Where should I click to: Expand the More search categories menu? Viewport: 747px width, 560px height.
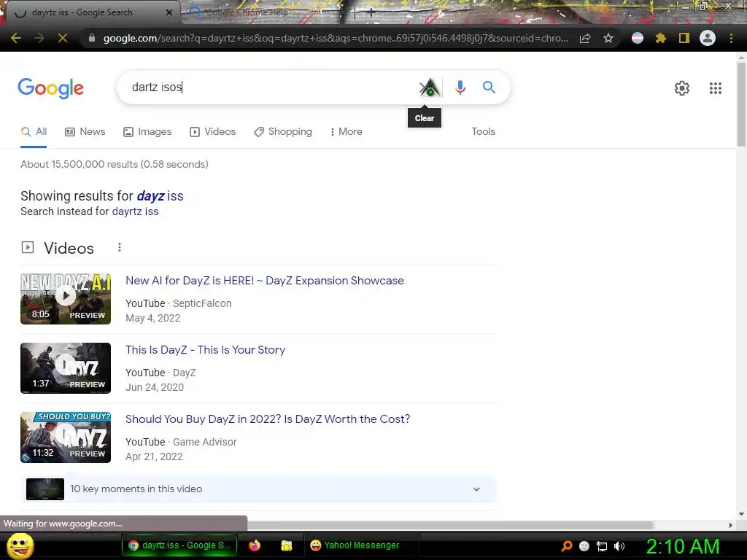347,132
